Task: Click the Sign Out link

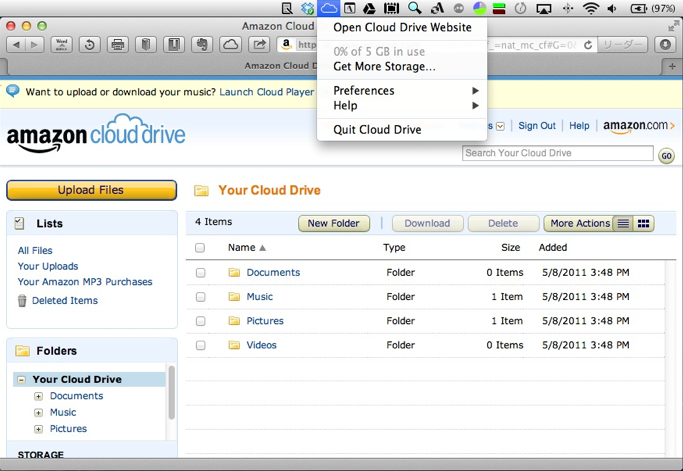Action: (x=537, y=126)
